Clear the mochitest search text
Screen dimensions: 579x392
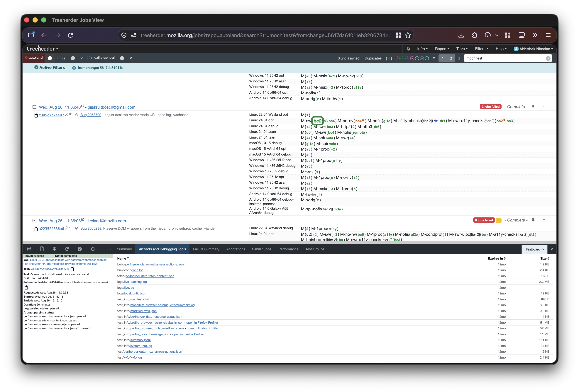point(548,59)
